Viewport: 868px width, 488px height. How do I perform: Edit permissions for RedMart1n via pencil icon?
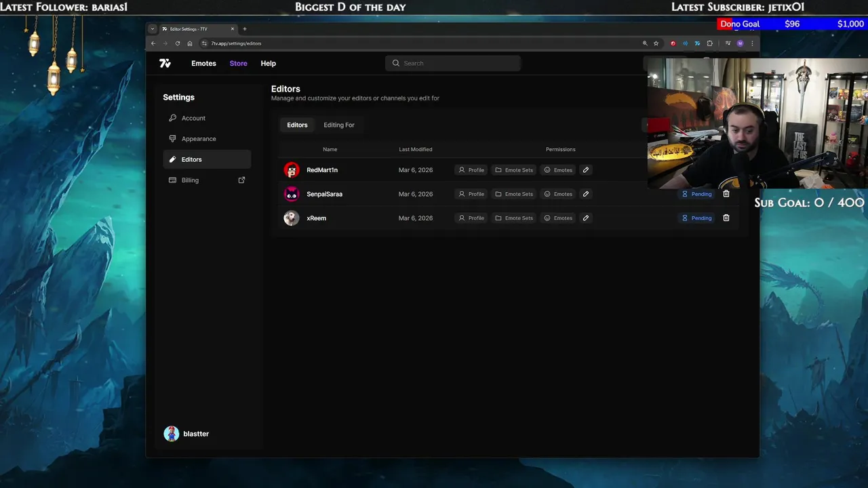(x=586, y=170)
